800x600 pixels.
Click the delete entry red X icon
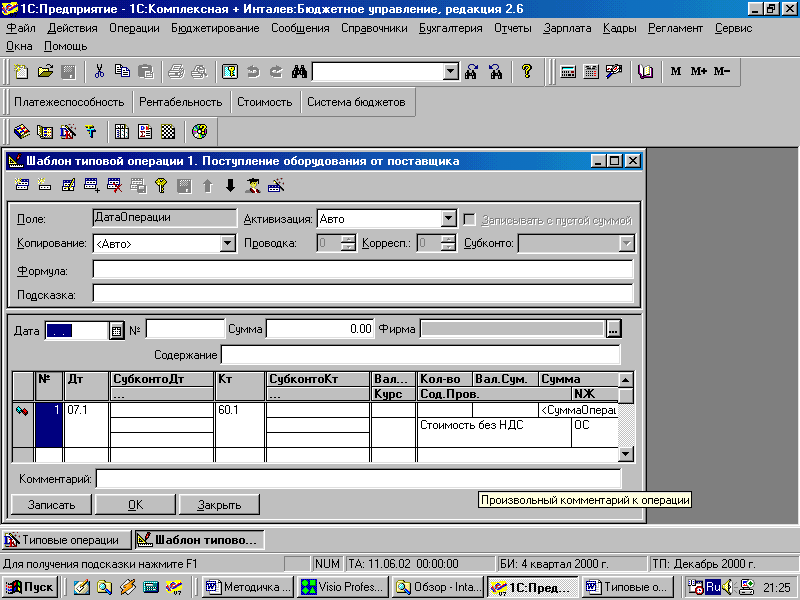[x=114, y=185]
